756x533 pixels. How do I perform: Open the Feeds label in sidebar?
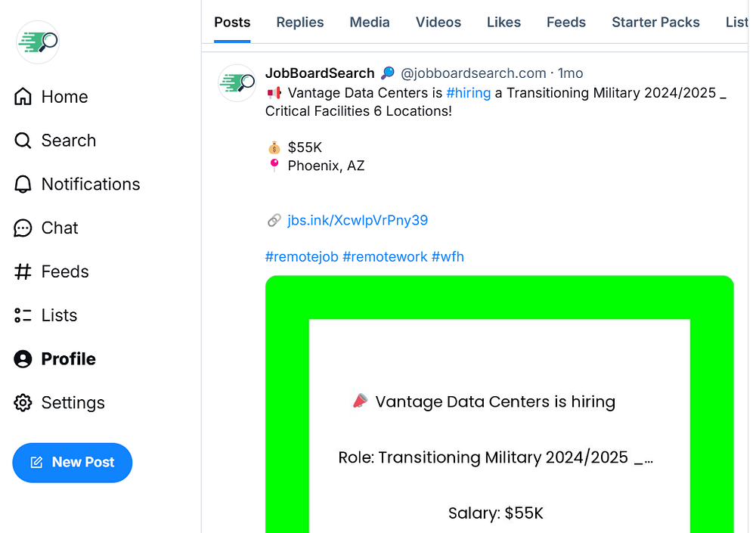(65, 272)
